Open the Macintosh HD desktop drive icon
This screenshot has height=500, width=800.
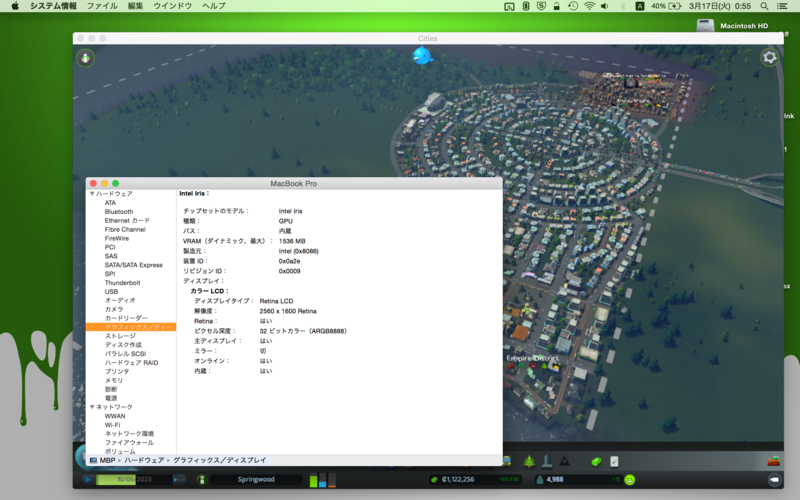[x=705, y=26]
